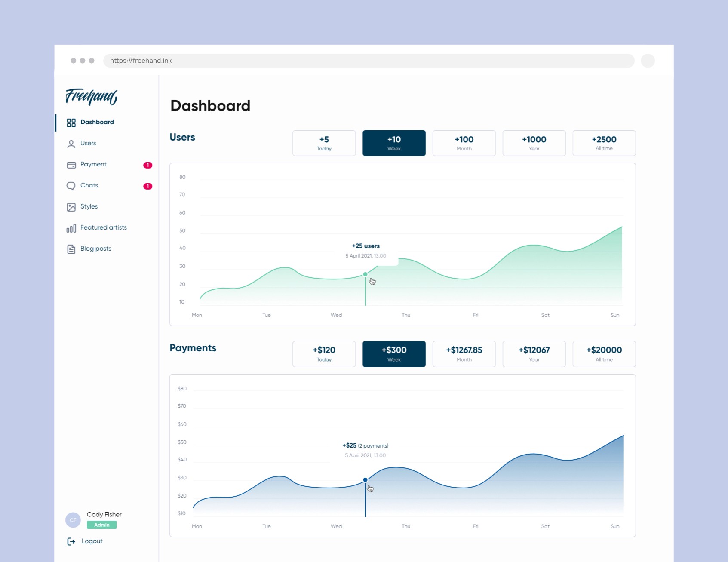Click the Chats speech bubble icon
This screenshot has height=562, width=728.
(x=71, y=186)
